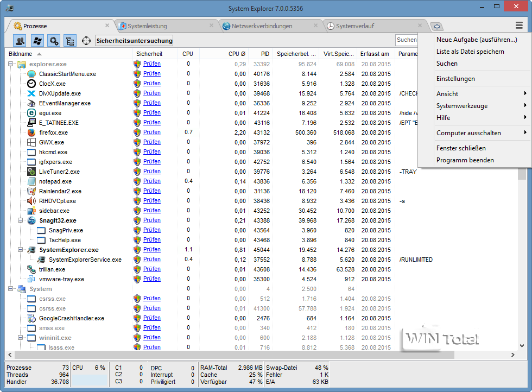Screen dimensions: 532x392
Task: Open the hamburger main menu icon
Action: pyautogui.click(x=520, y=26)
